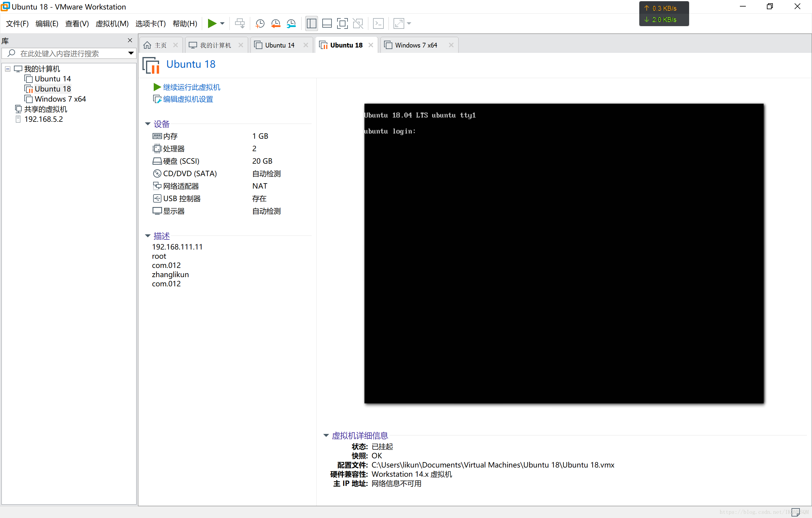Open the snapshot manager icon

[x=291, y=24]
